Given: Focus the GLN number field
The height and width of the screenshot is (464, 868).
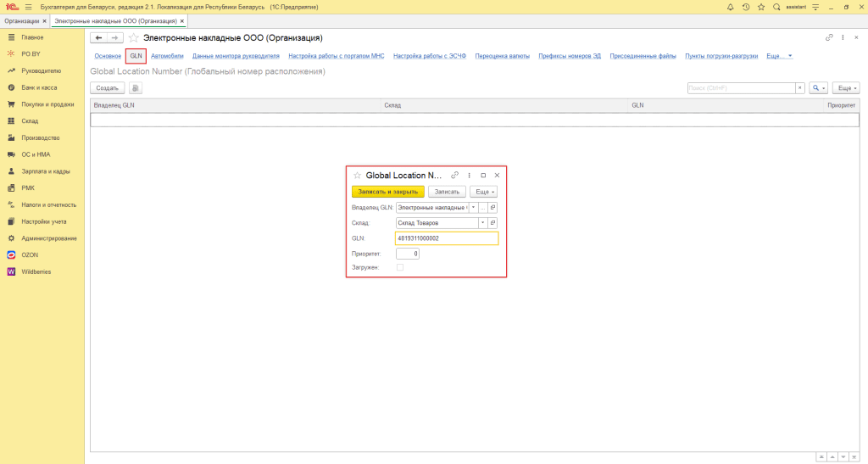Looking at the screenshot, I should [447, 238].
